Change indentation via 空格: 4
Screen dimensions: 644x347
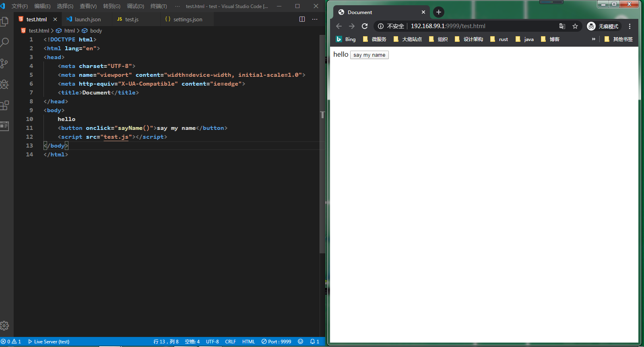point(192,342)
